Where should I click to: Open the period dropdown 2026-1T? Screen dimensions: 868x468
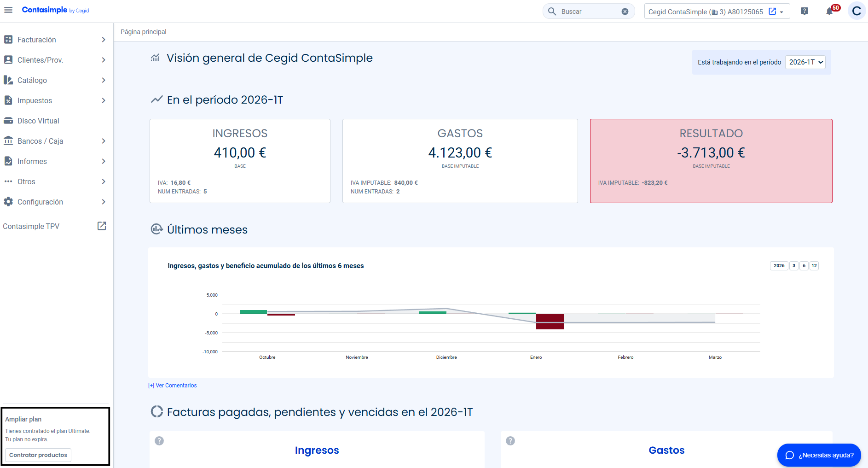tap(805, 62)
